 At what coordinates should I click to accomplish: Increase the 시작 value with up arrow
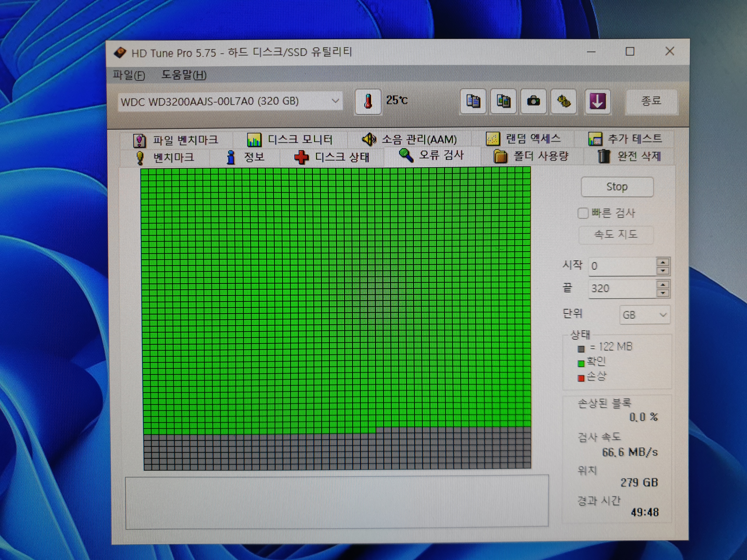coord(663,262)
